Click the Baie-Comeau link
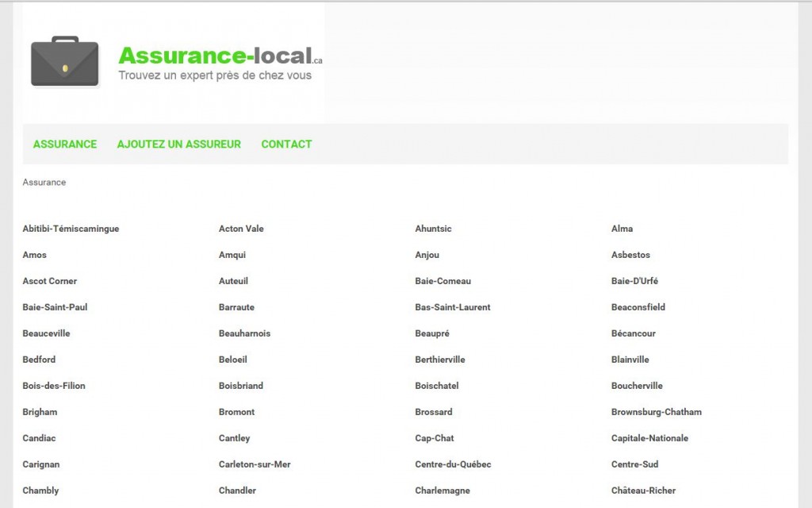The width and height of the screenshot is (812, 508). pos(442,281)
